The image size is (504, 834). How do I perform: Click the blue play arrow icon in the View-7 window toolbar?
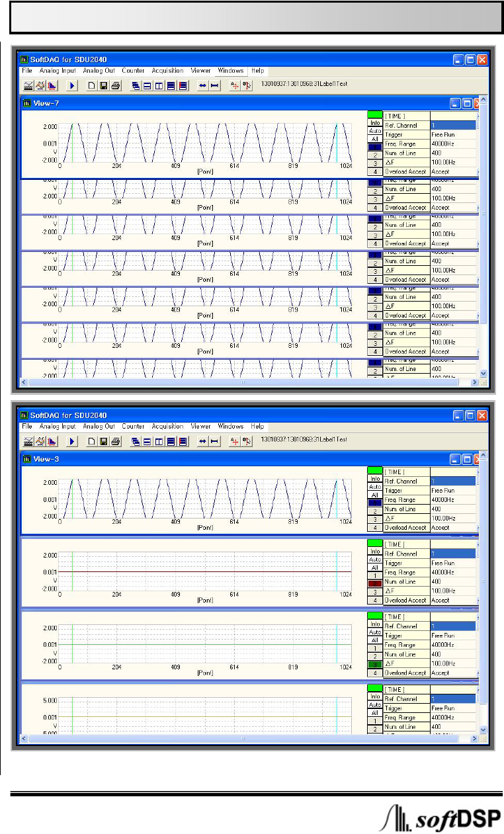pyautogui.click(x=73, y=85)
